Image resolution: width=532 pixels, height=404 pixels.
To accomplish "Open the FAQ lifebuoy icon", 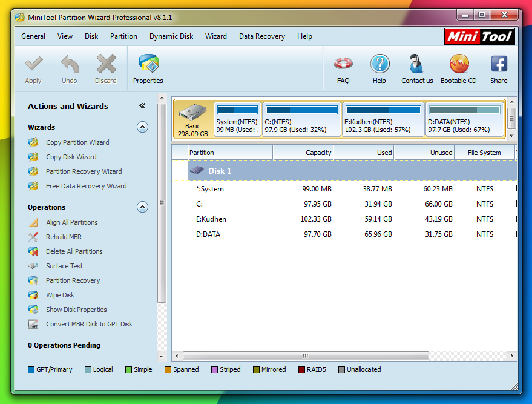I will (x=343, y=64).
